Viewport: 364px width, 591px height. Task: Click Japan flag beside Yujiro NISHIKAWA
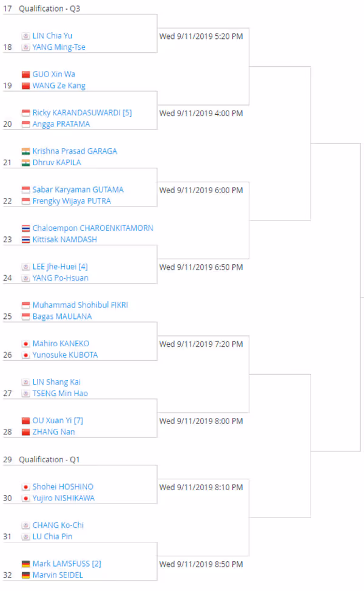tap(25, 498)
